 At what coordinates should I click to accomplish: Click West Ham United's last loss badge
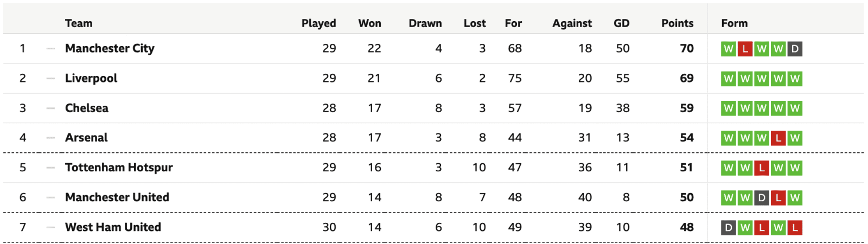pyautogui.click(x=795, y=228)
